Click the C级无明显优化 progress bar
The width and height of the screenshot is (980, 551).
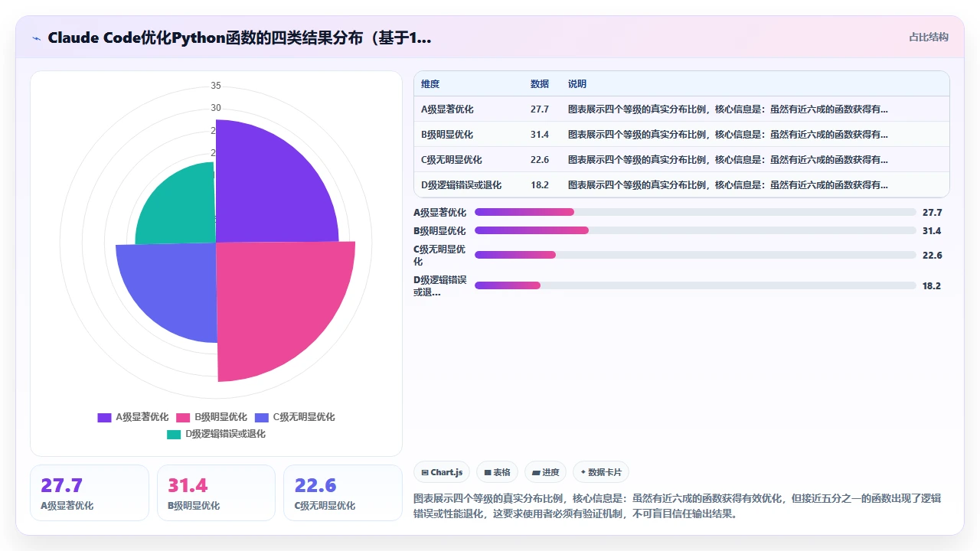click(695, 255)
